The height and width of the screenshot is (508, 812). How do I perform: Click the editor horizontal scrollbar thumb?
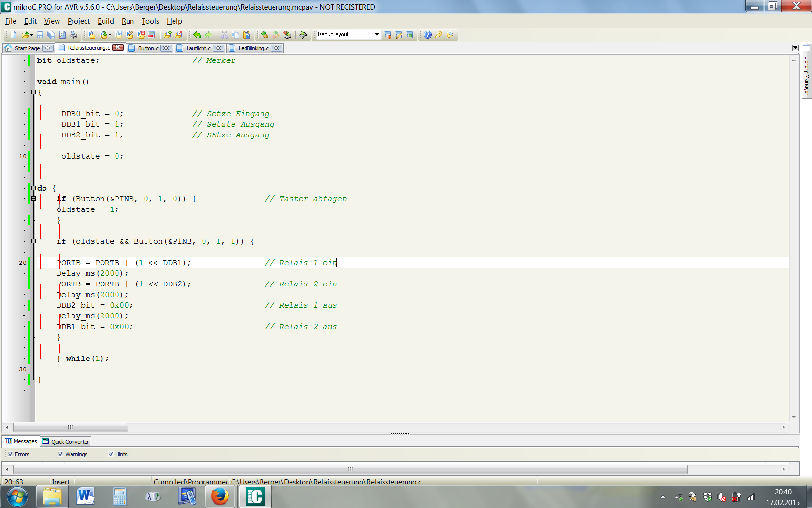71,427
